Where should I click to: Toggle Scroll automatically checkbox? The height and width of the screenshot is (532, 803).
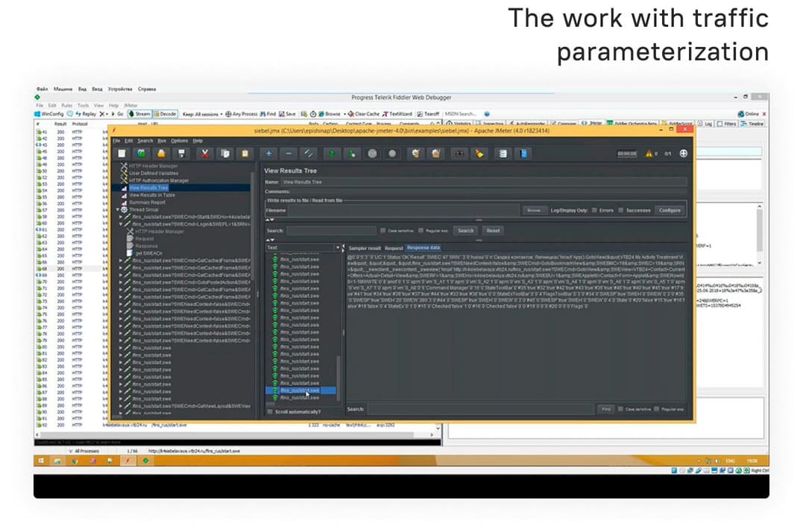(270, 412)
